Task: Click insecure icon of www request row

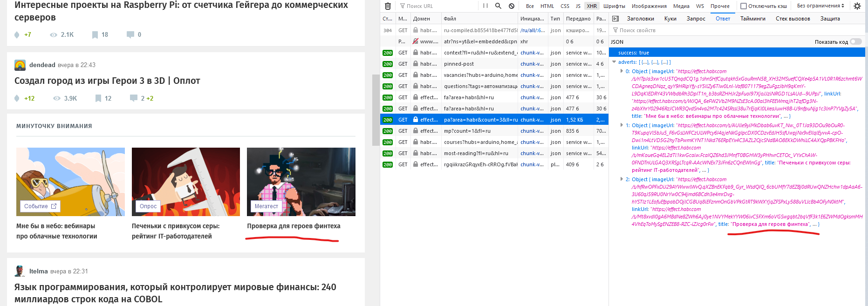Action: click(415, 41)
